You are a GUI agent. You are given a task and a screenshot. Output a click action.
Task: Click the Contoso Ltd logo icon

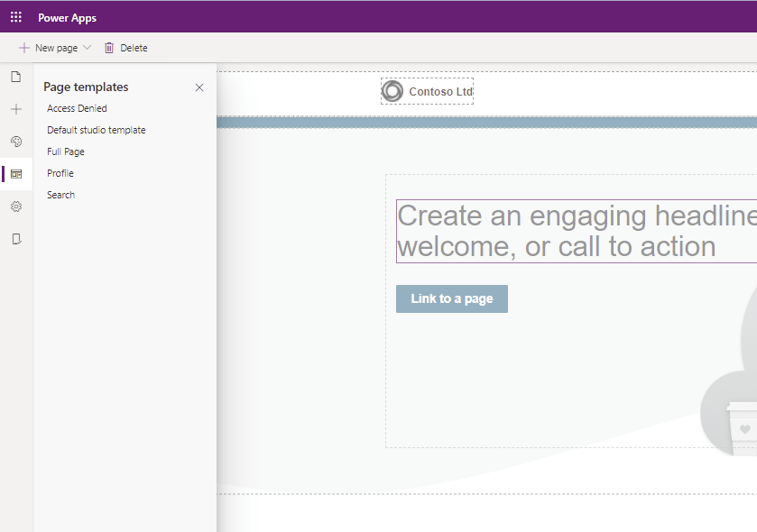click(x=392, y=91)
